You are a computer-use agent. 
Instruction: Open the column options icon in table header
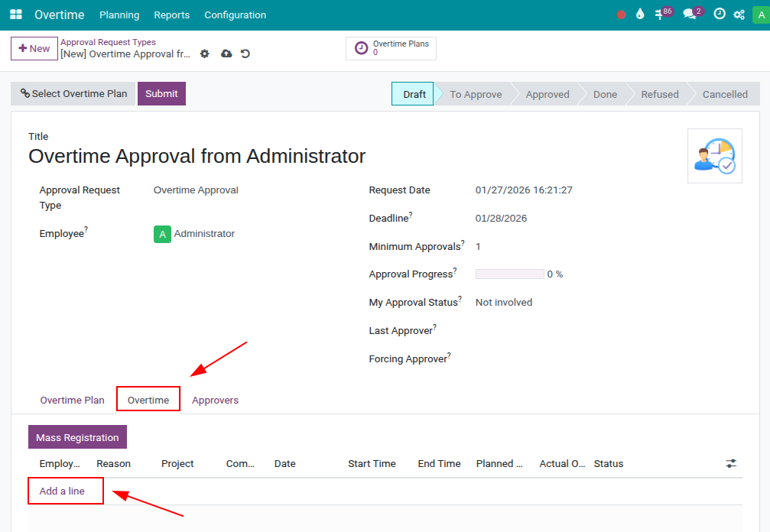point(730,463)
